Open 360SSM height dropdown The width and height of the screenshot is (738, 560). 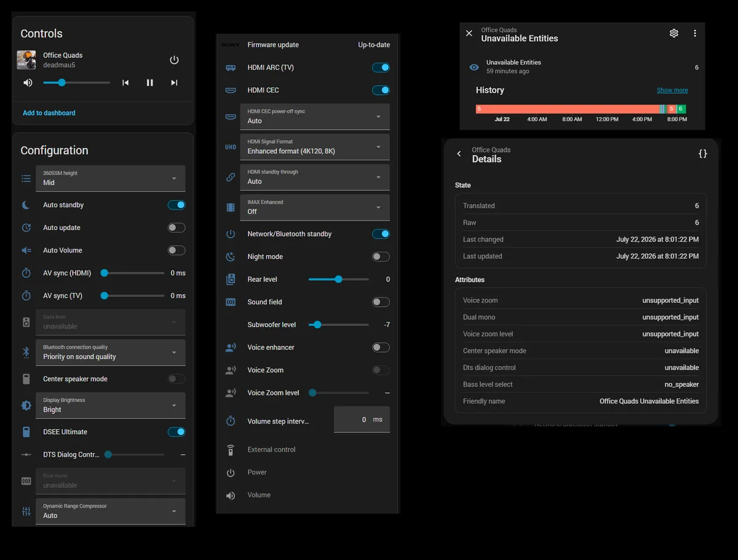click(x=111, y=178)
